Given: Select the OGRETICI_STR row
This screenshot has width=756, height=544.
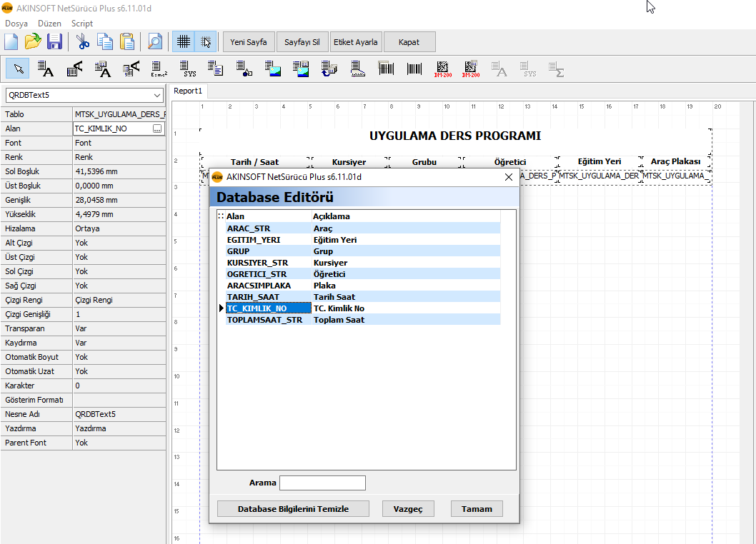Looking at the screenshot, I should pos(362,273).
